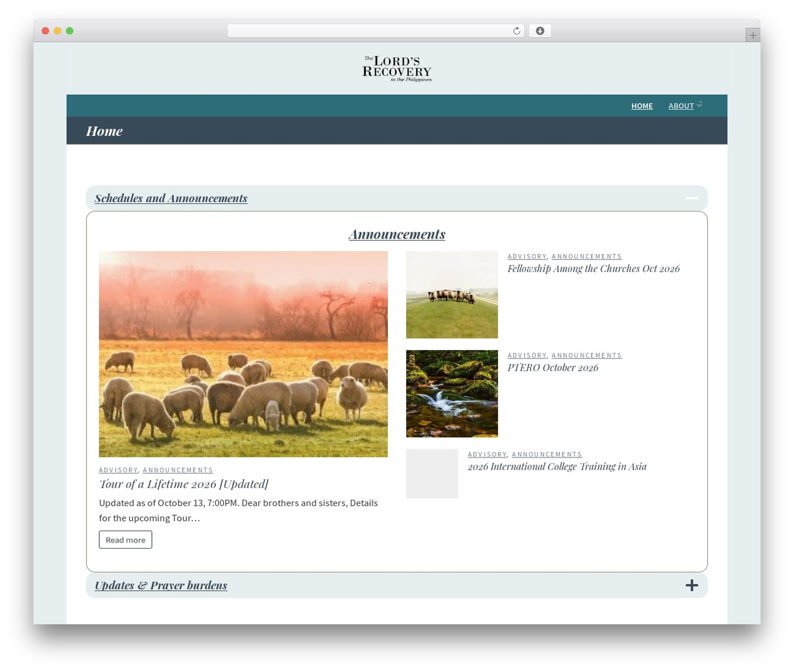Open the PTERO October 2026 post
The height and width of the screenshot is (672, 794).
pyautogui.click(x=553, y=368)
